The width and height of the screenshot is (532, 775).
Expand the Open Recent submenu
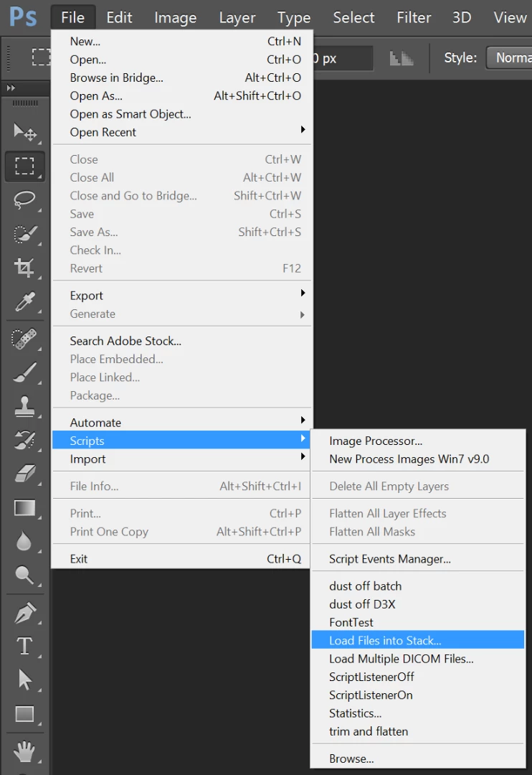tap(182, 132)
